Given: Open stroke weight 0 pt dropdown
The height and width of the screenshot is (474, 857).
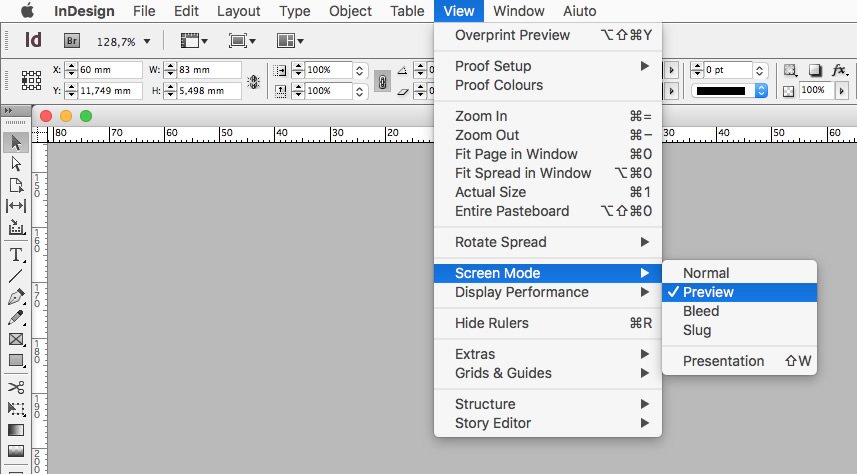Looking at the screenshot, I should [759, 71].
